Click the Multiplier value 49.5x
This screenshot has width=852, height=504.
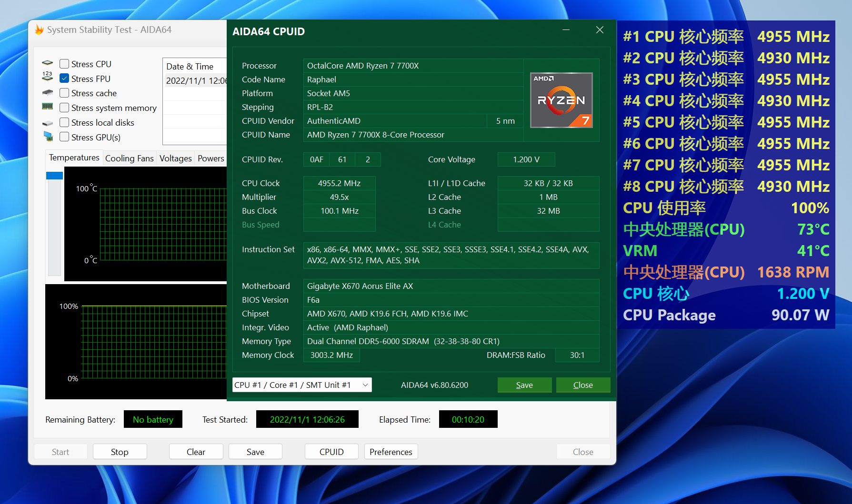(339, 197)
